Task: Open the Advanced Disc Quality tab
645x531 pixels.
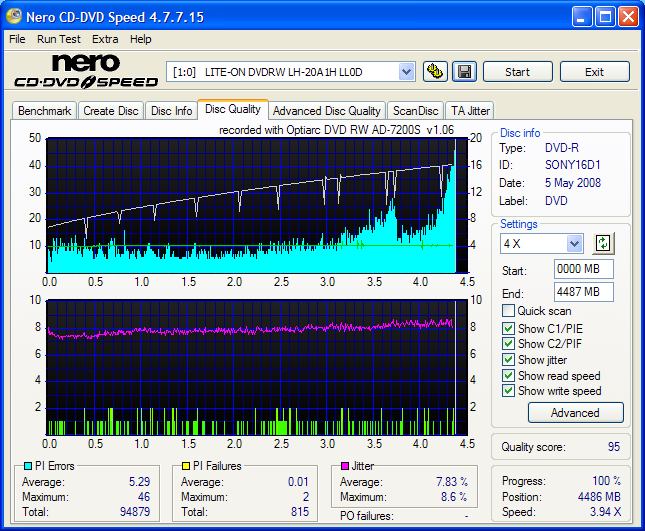Action: click(326, 111)
